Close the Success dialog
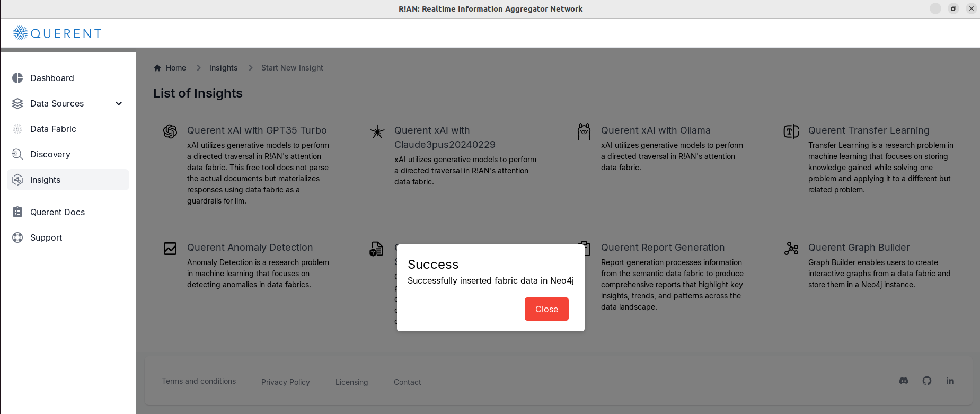This screenshot has width=980, height=414. coord(546,309)
